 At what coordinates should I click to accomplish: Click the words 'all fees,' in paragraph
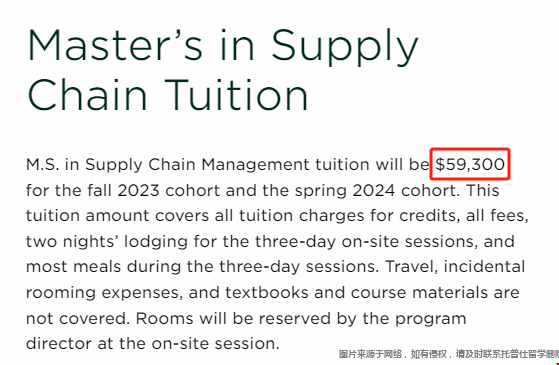(497, 216)
